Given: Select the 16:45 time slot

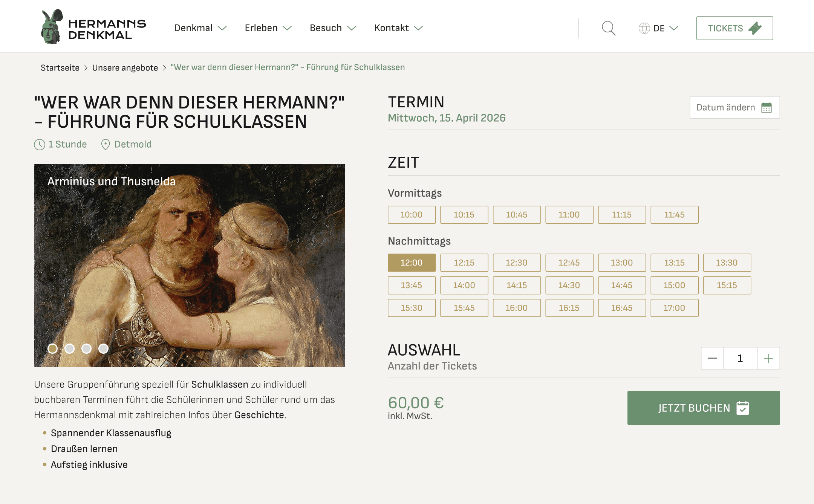Looking at the screenshot, I should click(x=622, y=308).
